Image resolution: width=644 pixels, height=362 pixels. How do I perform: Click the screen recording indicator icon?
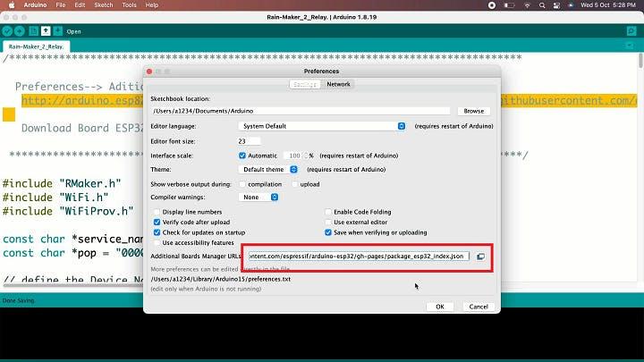click(492, 5)
